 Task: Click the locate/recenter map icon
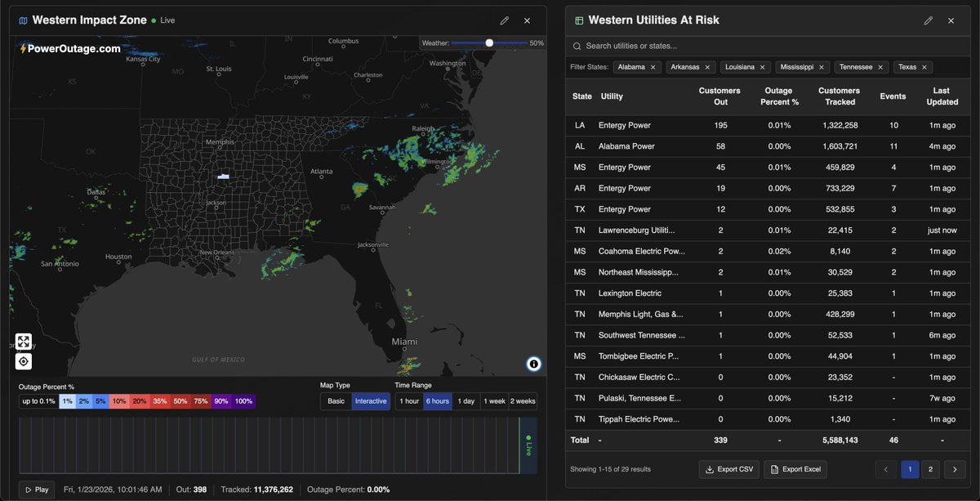[24, 361]
